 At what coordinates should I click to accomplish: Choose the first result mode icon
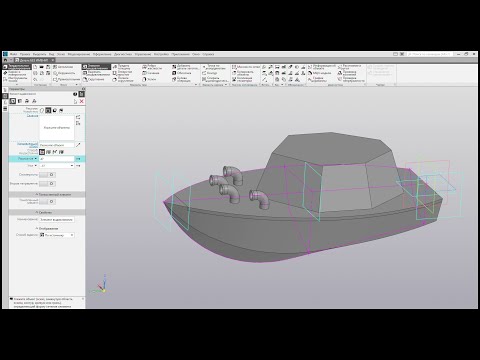tap(42, 110)
